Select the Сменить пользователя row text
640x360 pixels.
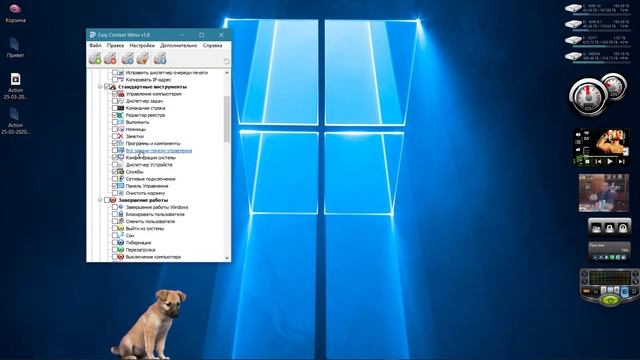pyautogui.click(x=150, y=221)
